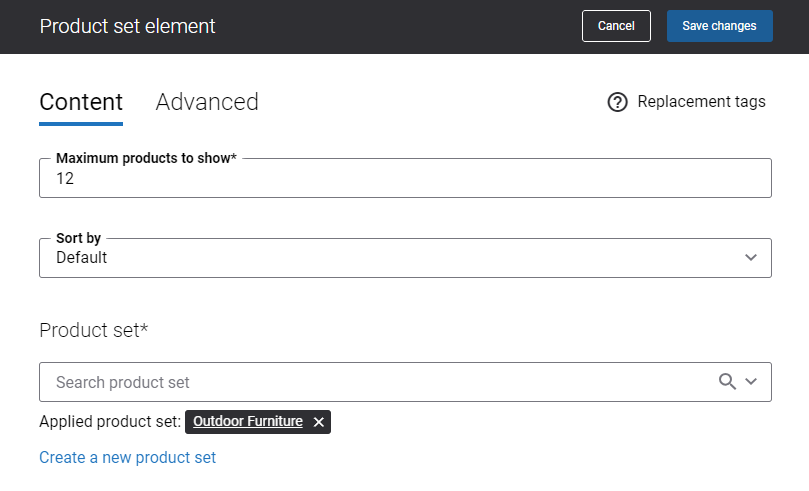
Task: Select the Sort by Default combo box
Action: click(x=406, y=258)
